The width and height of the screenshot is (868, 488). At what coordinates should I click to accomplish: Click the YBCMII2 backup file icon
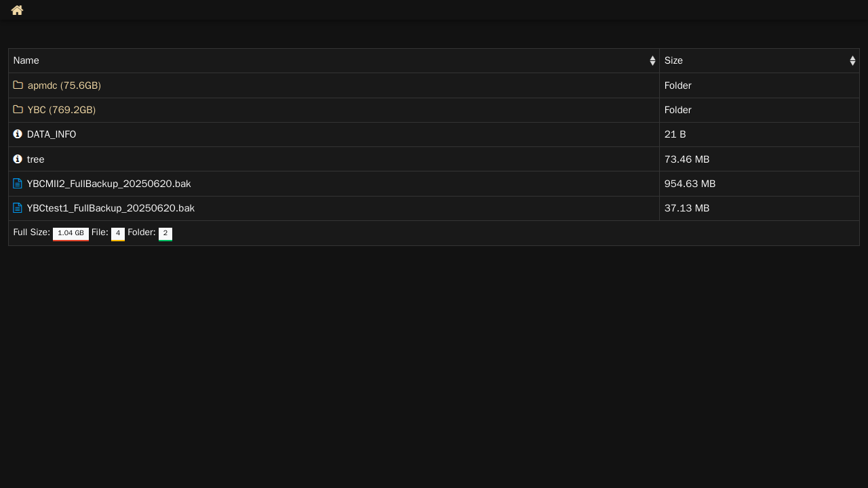[18, 184]
